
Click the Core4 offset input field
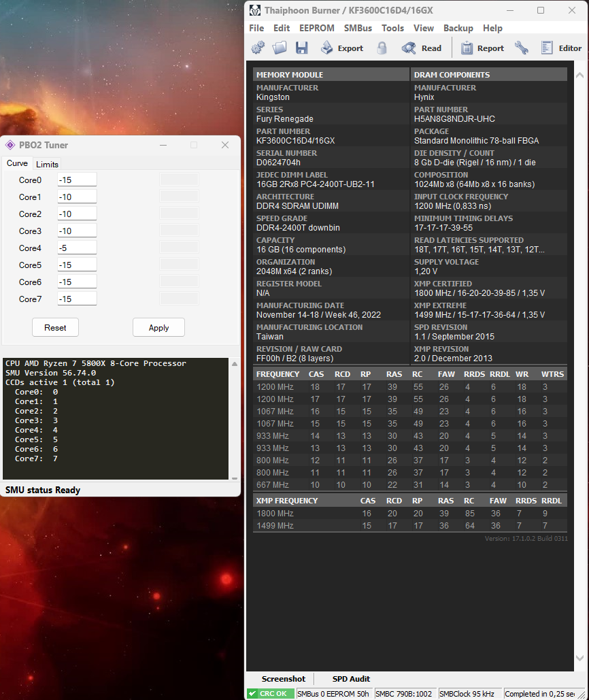pyautogui.click(x=77, y=248)
